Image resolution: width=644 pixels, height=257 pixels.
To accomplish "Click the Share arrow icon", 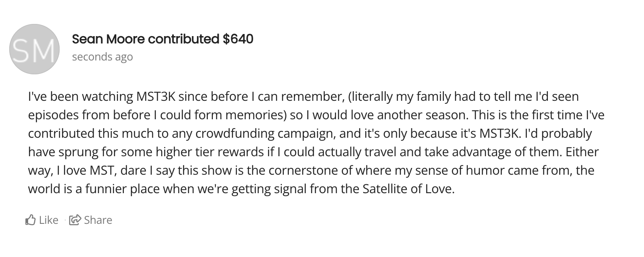I will [x=75, y=220].
